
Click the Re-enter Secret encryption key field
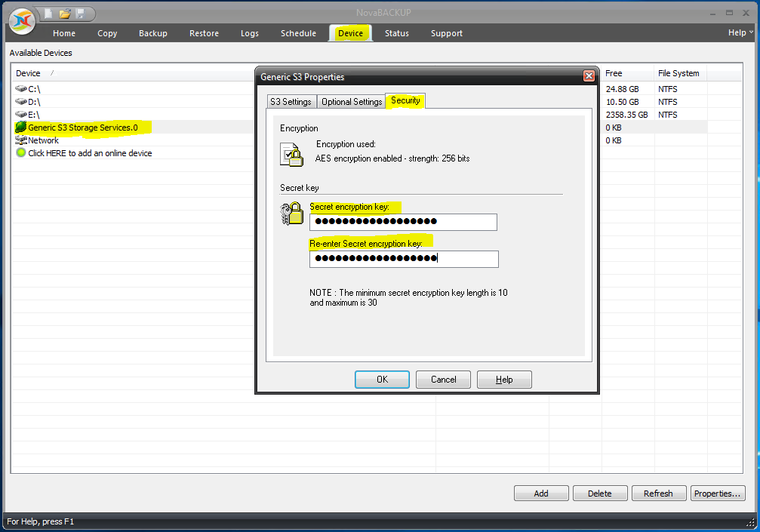coord(404,259)
